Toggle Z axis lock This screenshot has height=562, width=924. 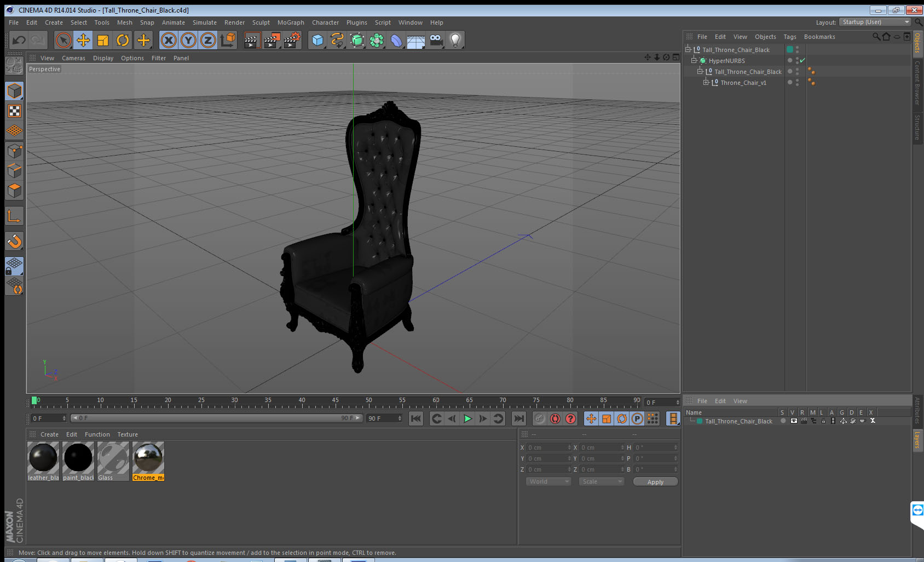point(208,40)
